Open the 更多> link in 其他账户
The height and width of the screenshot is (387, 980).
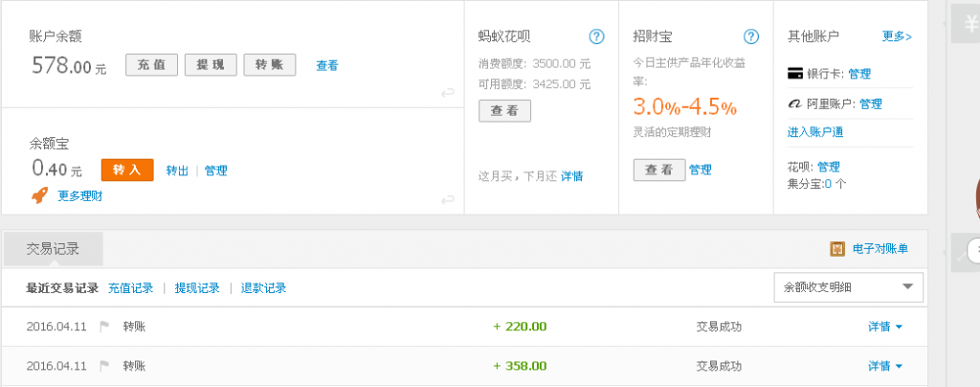click(x=897, y=37)
